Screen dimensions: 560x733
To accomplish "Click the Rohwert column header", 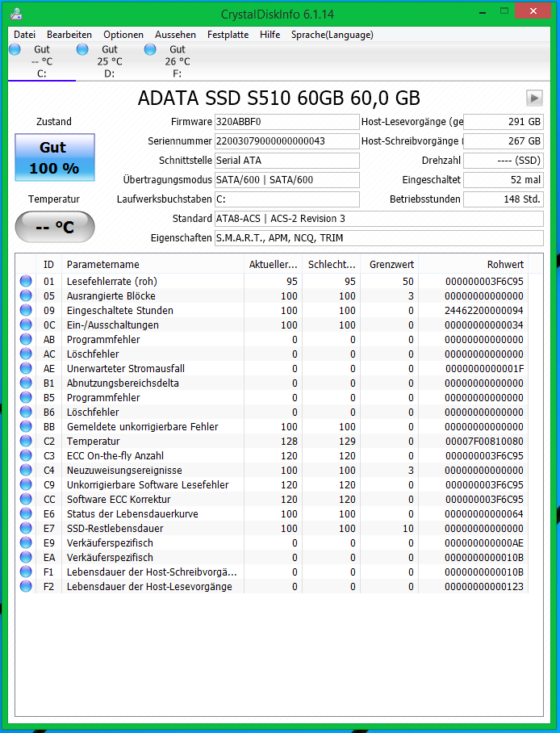I will 474,265.
